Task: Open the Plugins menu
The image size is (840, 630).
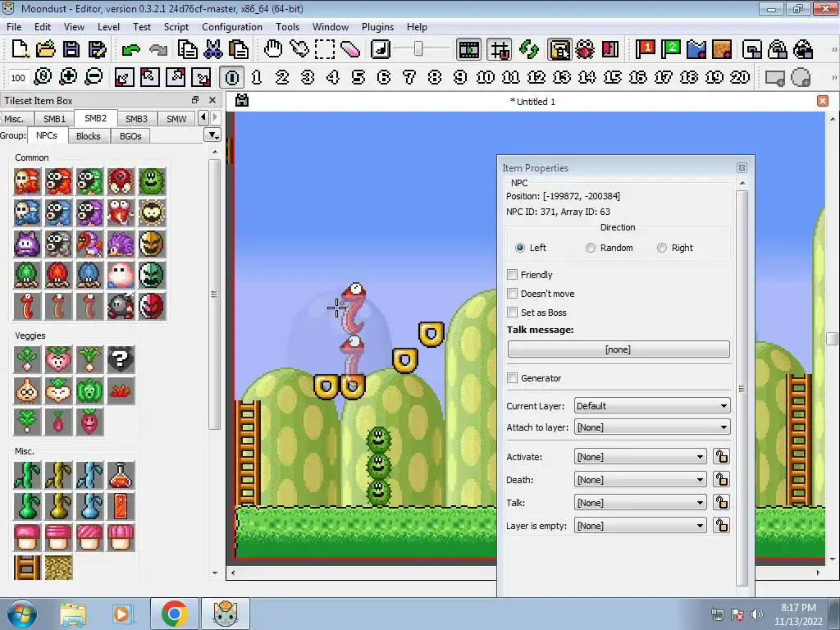Action: pos(377,27)
